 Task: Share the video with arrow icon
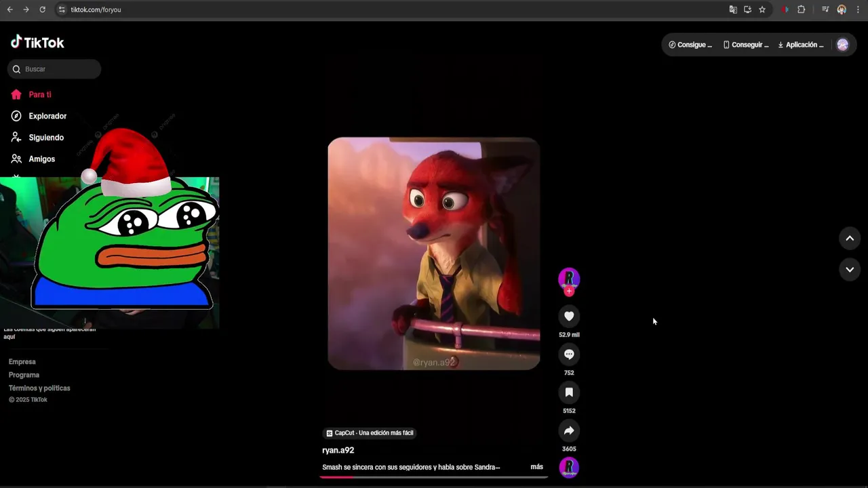pos(569,430)
